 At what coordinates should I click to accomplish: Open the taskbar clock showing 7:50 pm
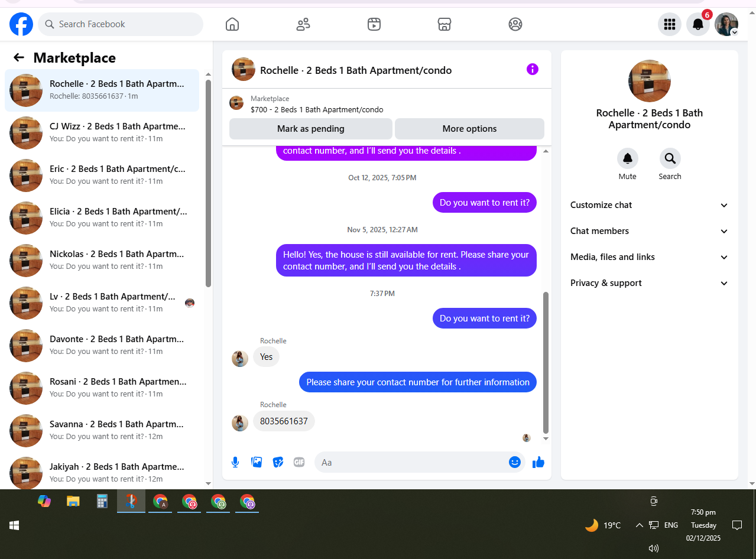coord(703,525)
